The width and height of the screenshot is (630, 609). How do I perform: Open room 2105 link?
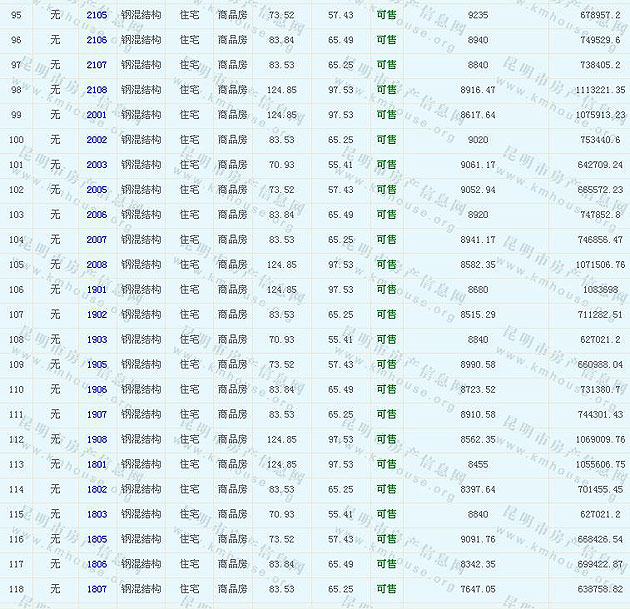(x=97, y=15)
